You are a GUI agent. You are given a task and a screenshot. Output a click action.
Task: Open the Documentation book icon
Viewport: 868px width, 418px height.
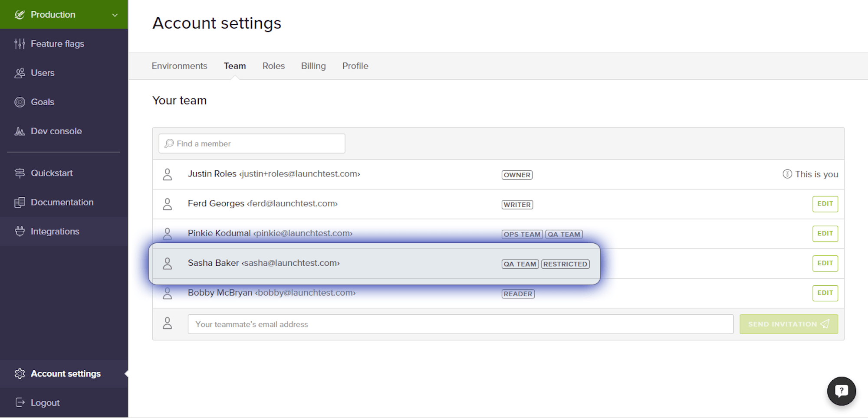pos(20,202)
